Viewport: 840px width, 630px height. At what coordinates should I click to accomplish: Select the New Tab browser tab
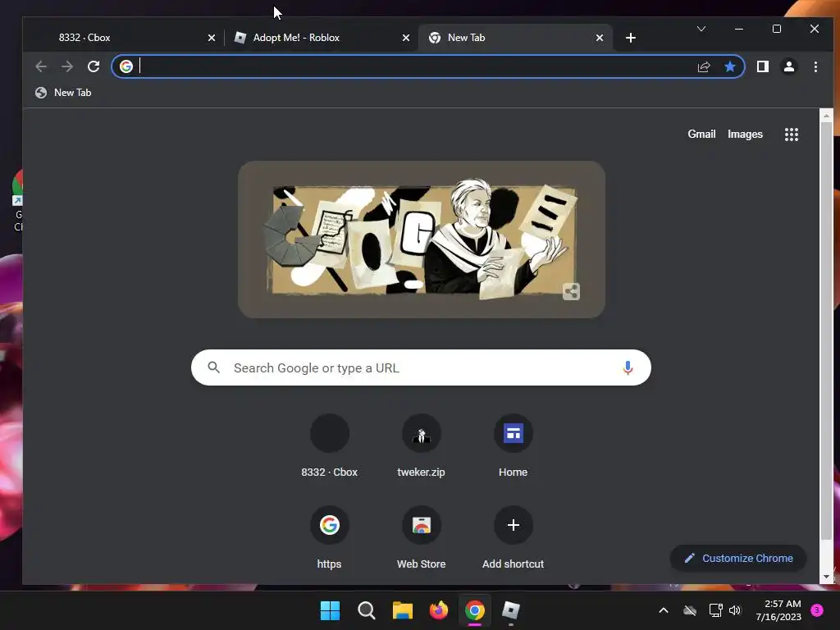(x=514, y=38)
